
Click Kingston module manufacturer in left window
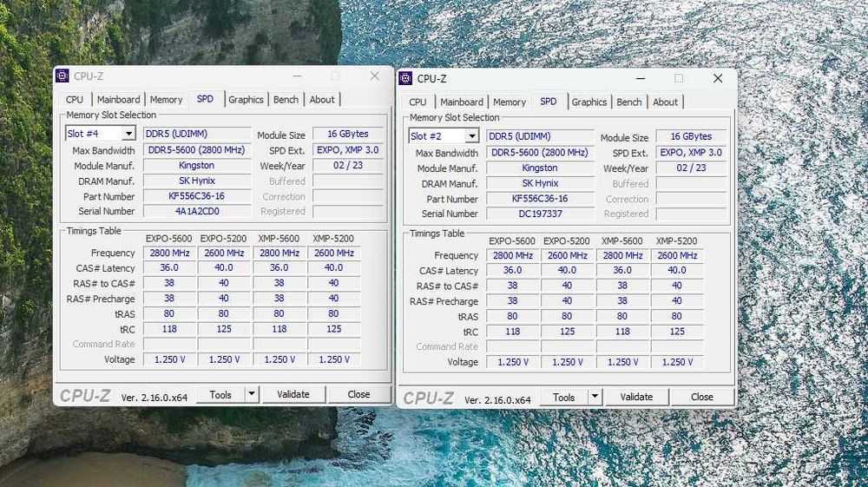click(197, 166)
